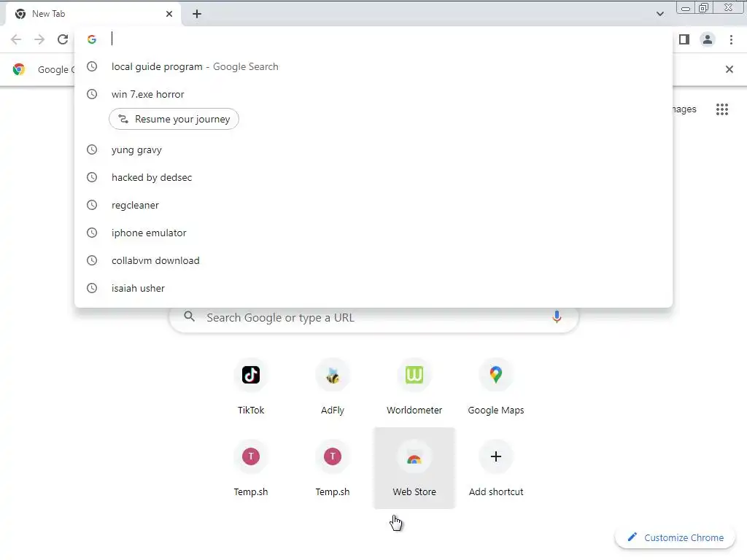Start voice search with microphone icon
Image resolution: width=747 pixels, height=560 pixels.
557,317
